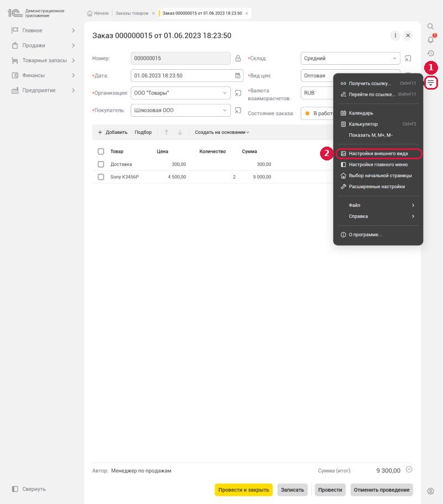Image resolution: width=443 pixels, height=504 pixels.
Task: Check the Доставка row checkbox
Action: click(x=101, y=164)
